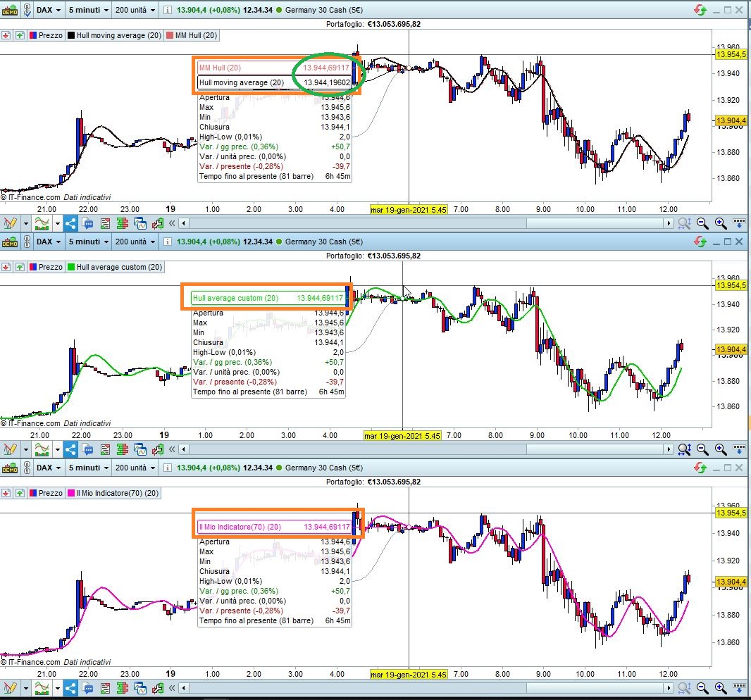The width and height of the screenshot is (751, 700).
Task: Click the red down arrow toggle in the bottom chart legend
Action: [6, 493]
